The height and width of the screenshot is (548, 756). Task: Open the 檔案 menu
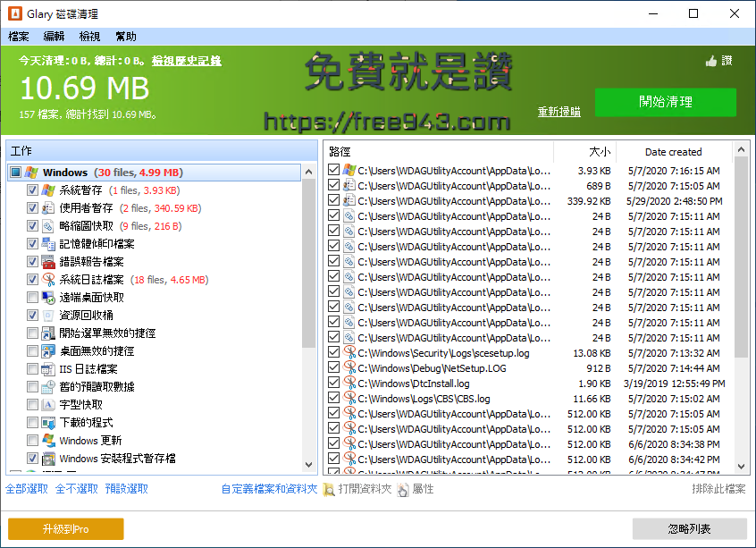pos(18,36)
